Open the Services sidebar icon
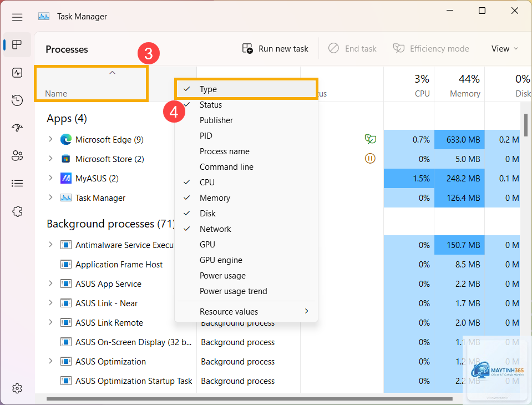Viewport: 532px width, 405px height. [x=17, y=211]
